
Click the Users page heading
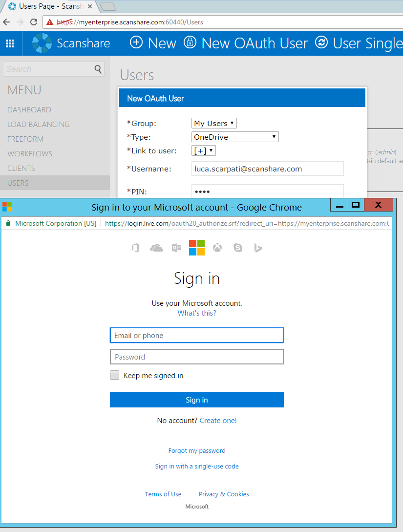137,75
